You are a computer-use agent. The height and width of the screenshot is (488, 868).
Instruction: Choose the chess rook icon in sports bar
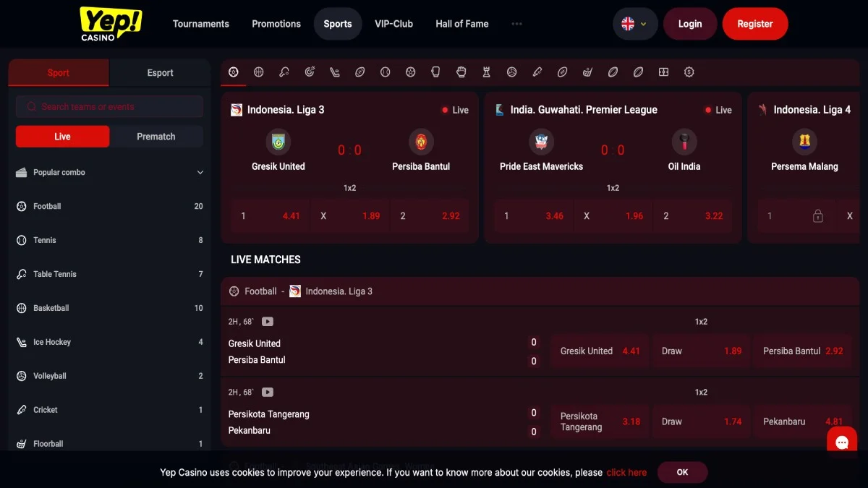pos(487,72)
